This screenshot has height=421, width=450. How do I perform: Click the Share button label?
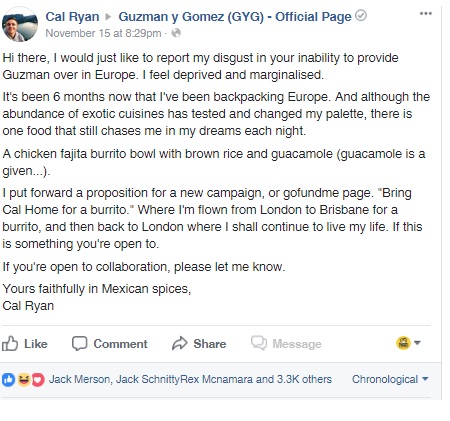[210, 344]
